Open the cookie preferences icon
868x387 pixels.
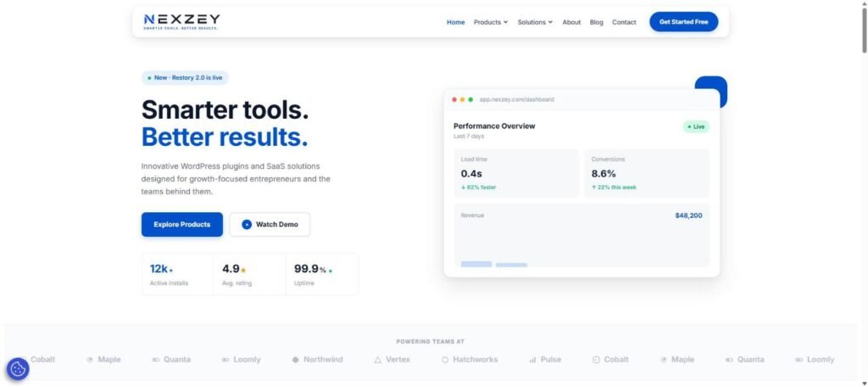[x=18, y=368]
